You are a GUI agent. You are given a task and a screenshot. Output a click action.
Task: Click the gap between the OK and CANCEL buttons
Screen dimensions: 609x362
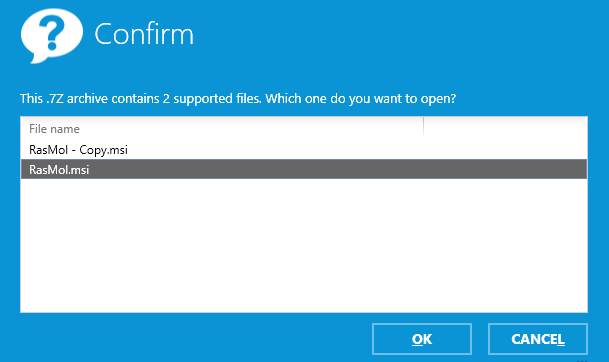tap(480, 339)
